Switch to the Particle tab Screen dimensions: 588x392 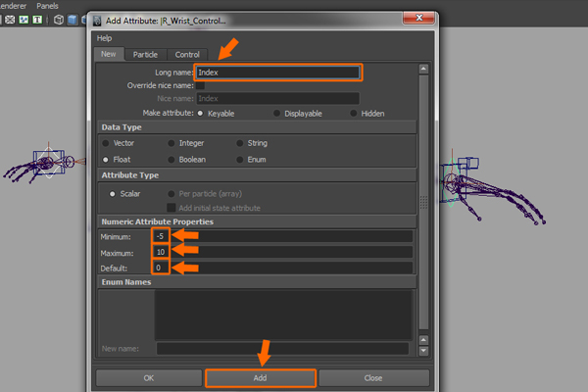point(145,55)
